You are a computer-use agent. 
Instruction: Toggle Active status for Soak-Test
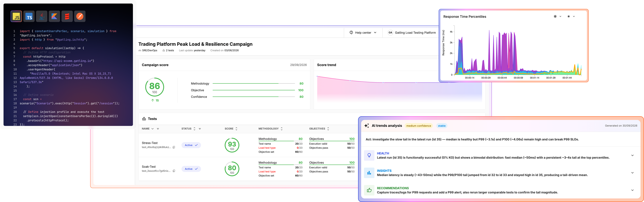pyautogui.click(x=191, y=169)
